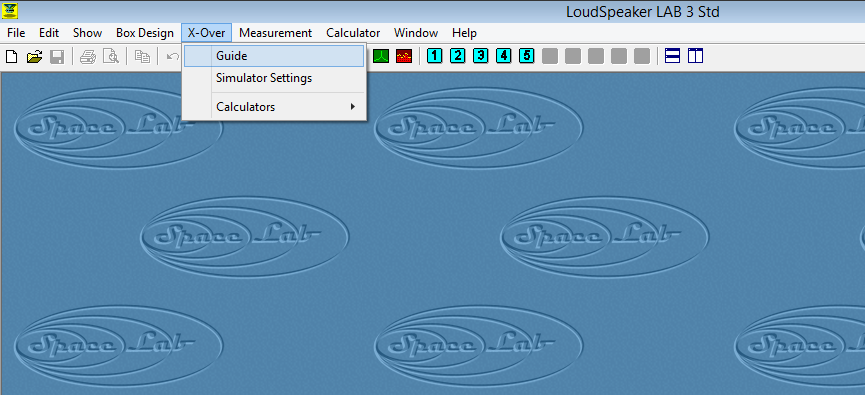The image size is (865, 395).
Task: Click the Print Preview icon
Action: tap(110, 56)
